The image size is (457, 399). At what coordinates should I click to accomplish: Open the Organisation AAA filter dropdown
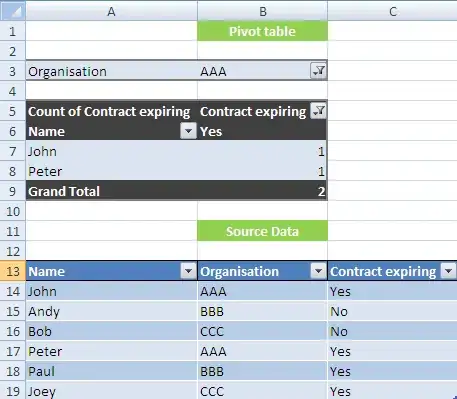click(x=318, y=71)
